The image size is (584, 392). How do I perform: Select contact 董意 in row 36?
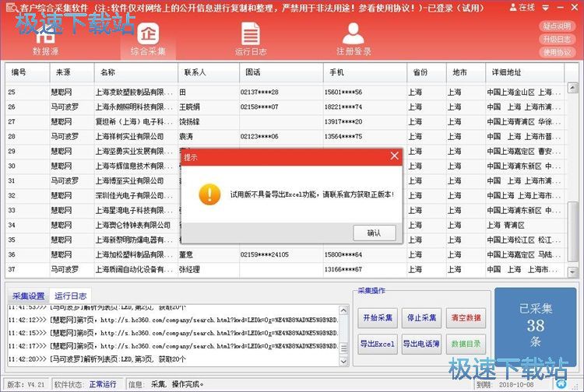click(x=186, y=255)
